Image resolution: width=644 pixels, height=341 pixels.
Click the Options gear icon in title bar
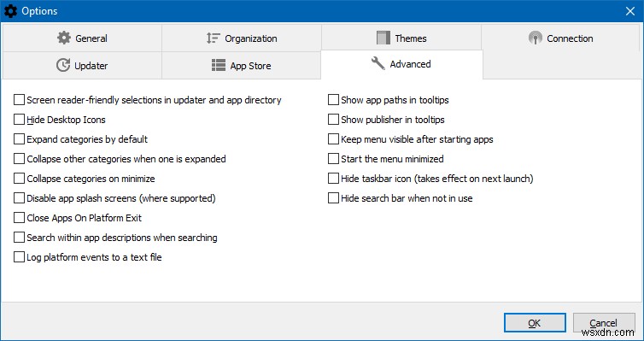[10, 10]
